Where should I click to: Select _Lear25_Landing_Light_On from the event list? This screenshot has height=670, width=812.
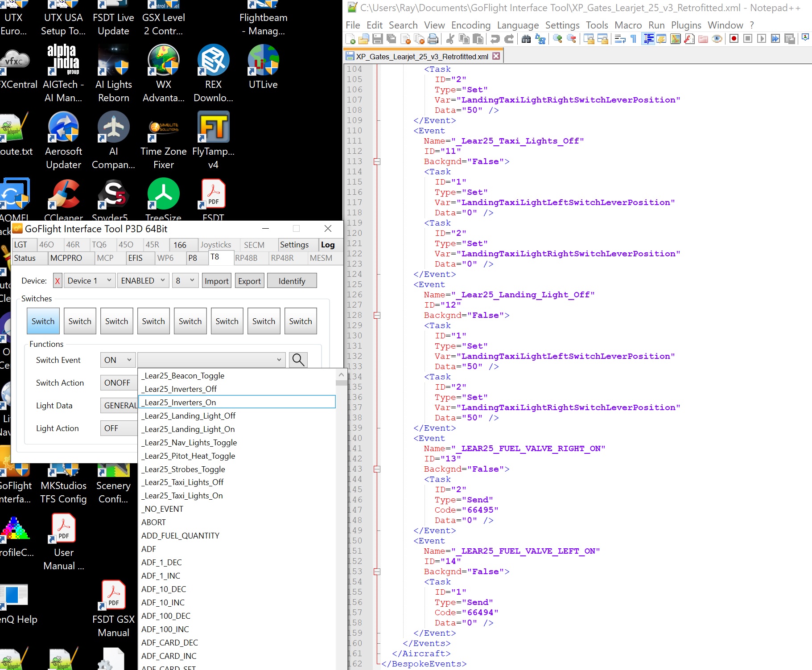pos(188,429)
